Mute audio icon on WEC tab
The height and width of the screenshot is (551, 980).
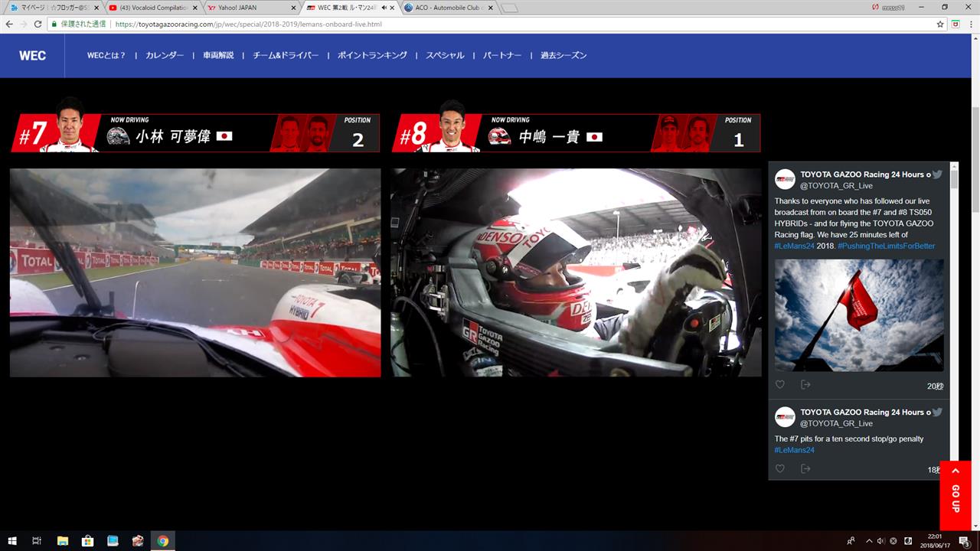[384, 8]
